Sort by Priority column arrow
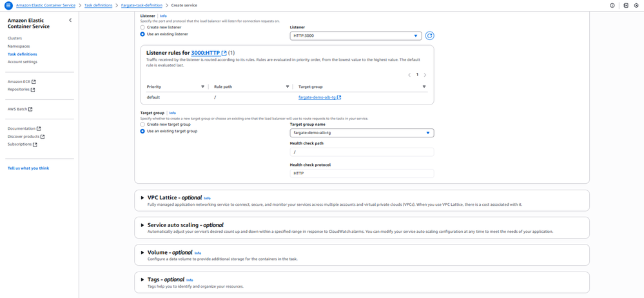The width and height of the screenshot is (644, 298). (x=202, y=86)
